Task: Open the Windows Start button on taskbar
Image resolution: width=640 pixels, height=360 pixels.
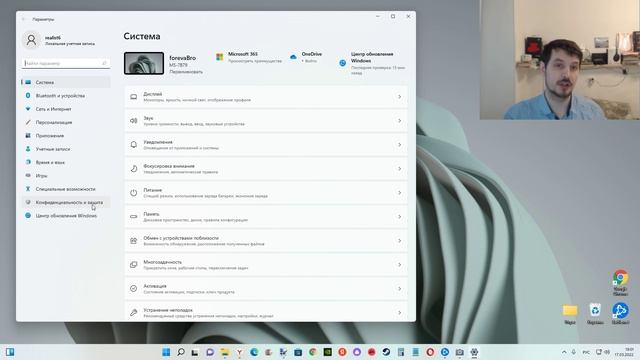Action: (x=166, y=352)
